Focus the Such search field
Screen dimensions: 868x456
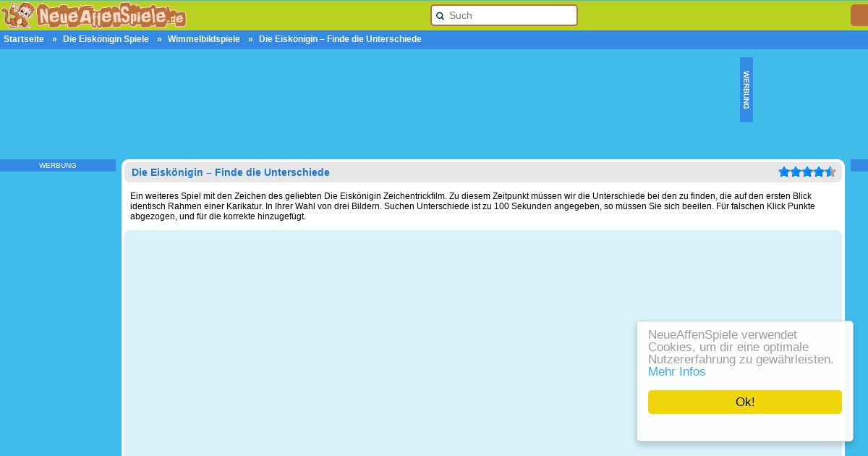(x=504, y=15)
